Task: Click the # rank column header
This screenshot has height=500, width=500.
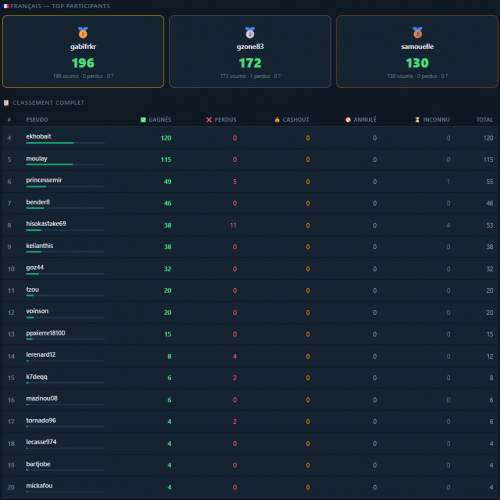Action: pyautogui.click(x=9, y=120)
